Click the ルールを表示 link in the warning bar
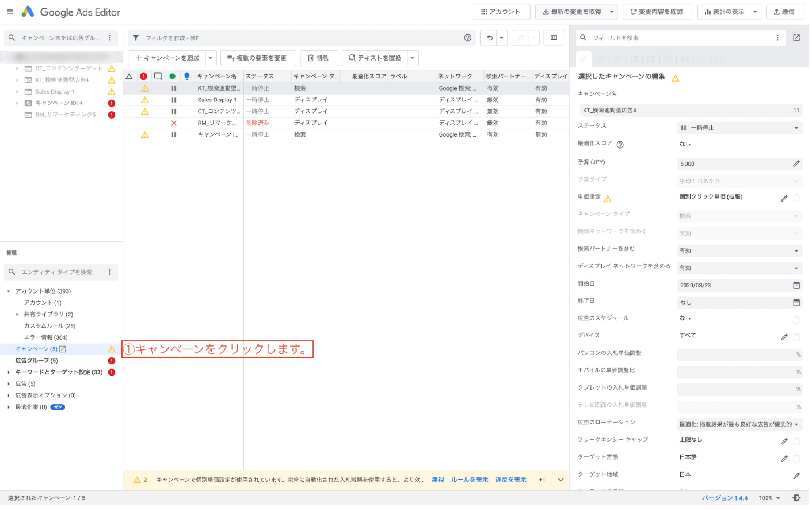The image size is (812, 510). pos(469,480)
